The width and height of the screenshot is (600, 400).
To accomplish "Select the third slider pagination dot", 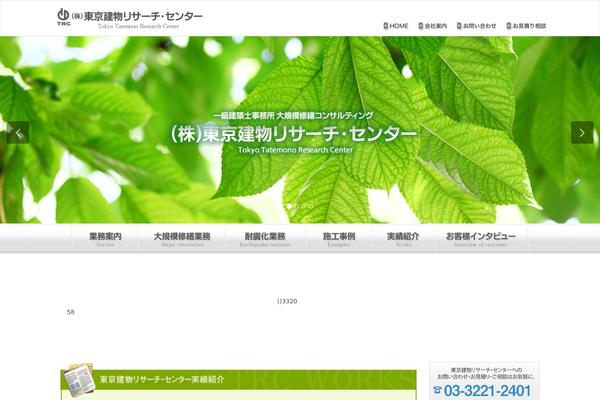I will pyautogui.click(x=303, y=206).
